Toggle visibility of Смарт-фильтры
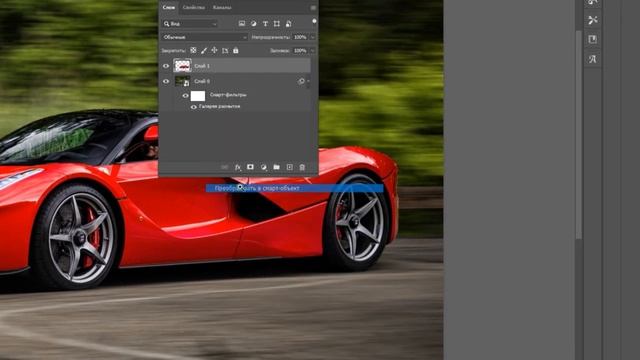 click(x=185, y=96)
